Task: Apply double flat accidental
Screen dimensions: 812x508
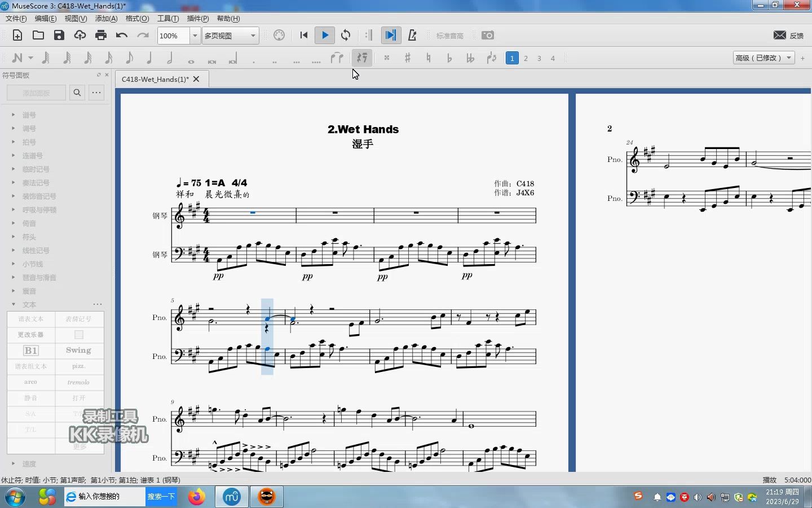Action: click(x=470, y=58)
